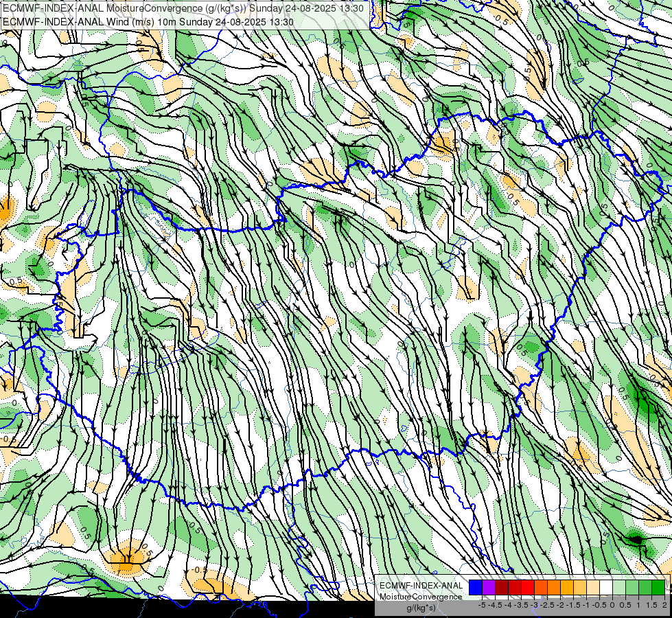Click the MoistureConvergence title line at top

click(x=183, y=8)
